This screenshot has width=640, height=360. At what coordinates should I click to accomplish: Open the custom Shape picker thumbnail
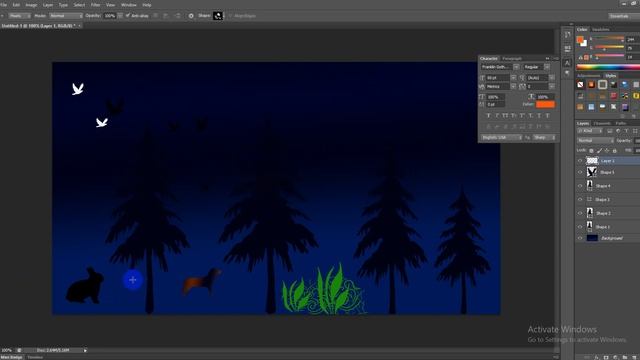click(x=218, y=16)
